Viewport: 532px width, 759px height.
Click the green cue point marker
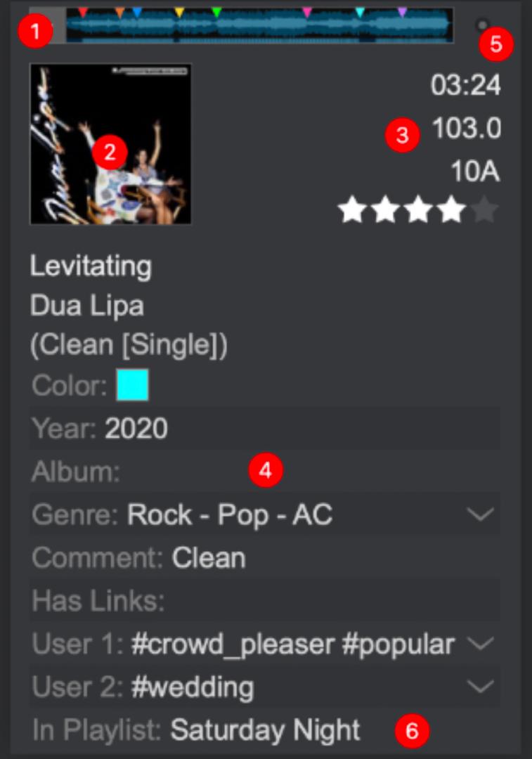(x=216, y=12)
